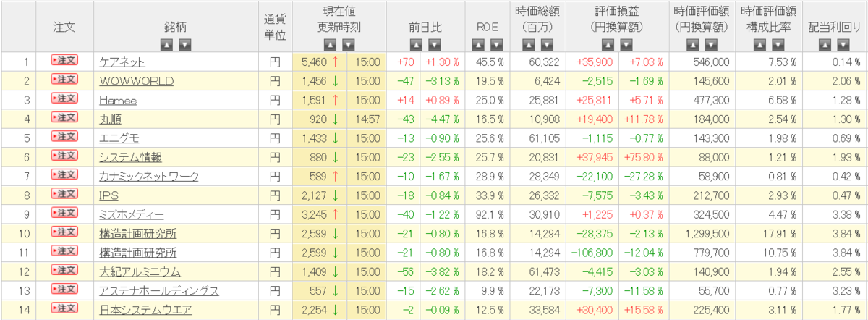Open the WOWWORLD stock link
This screenshot has height=320, width=868.
pos(136,81)
